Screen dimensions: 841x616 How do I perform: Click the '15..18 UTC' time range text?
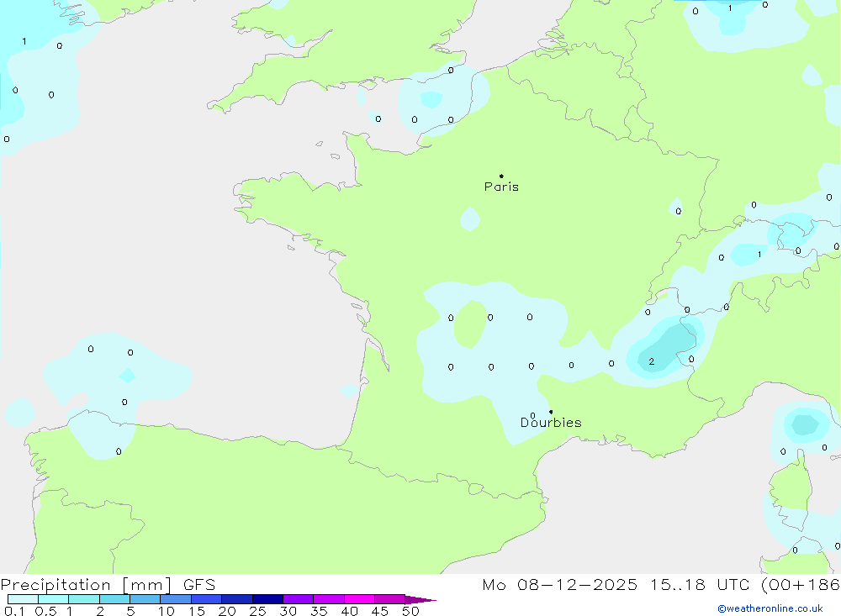coord(700,585)
